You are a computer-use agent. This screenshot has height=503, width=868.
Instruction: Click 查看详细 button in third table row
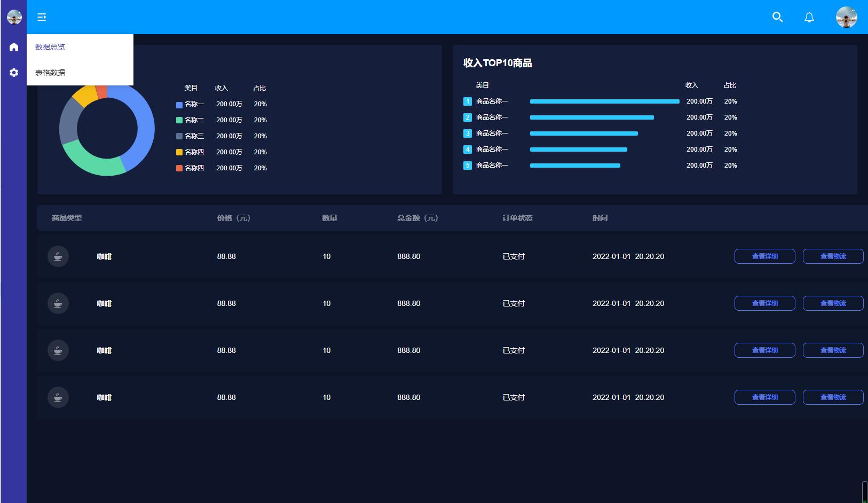click(x=765, y=350)
